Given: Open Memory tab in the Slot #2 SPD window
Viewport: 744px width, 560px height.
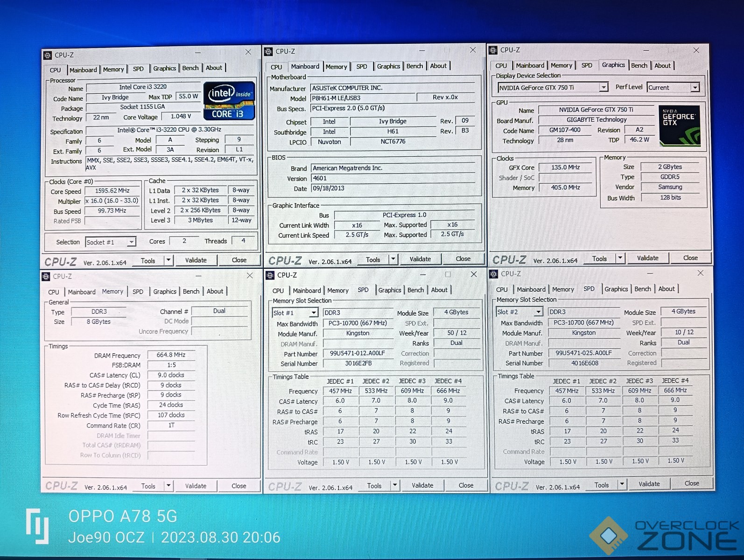Looking at the screenshot, I should [563, 289].
